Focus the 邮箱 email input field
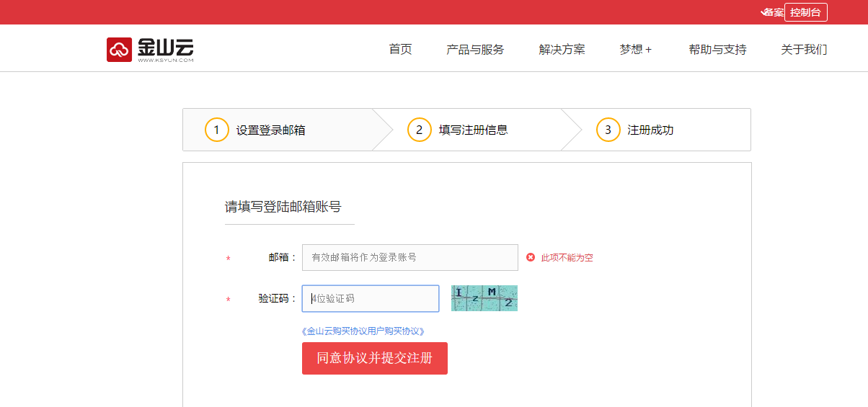The height and width of the screenshot is (407, 868). click(409, 257)
